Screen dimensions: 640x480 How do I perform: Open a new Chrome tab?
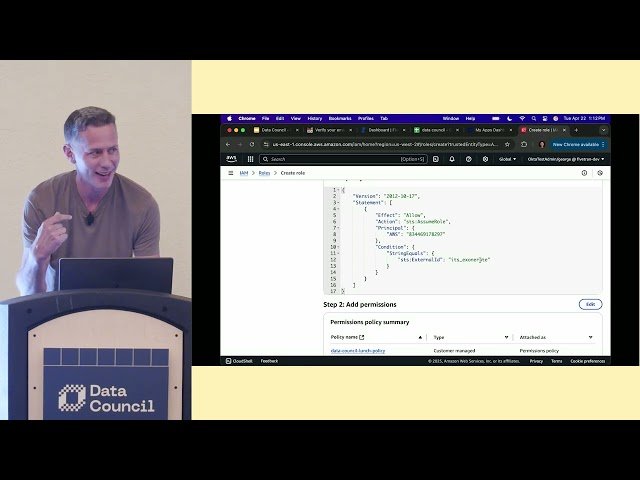576,130
